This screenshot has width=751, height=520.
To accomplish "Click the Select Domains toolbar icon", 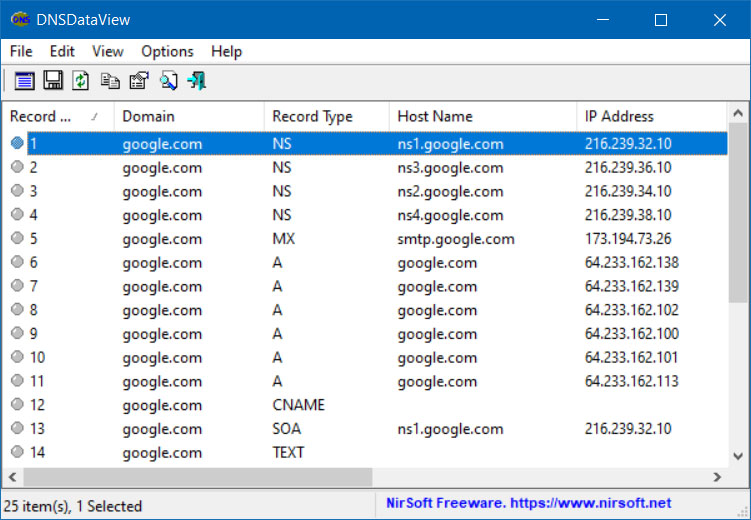I will [x=24, y=81].
